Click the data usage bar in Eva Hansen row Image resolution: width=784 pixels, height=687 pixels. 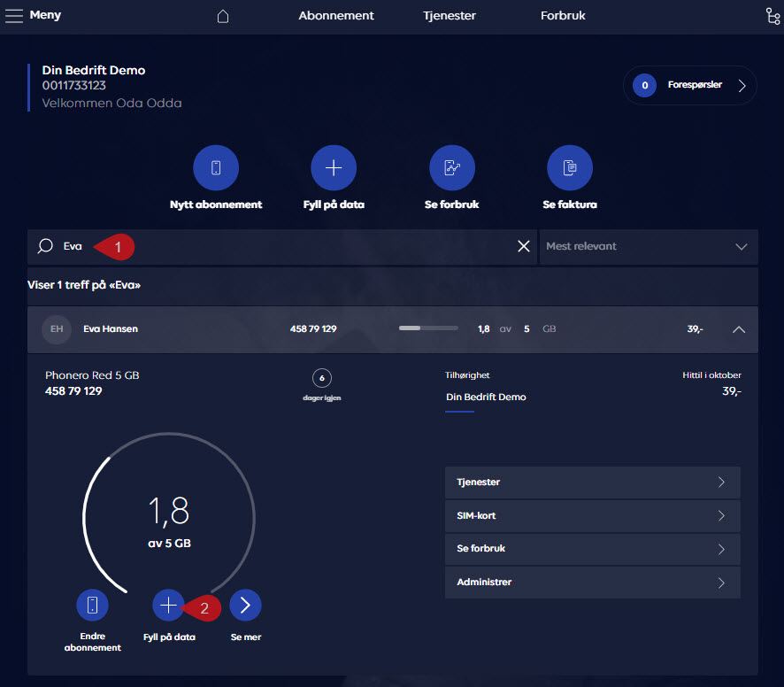[428, 328]
